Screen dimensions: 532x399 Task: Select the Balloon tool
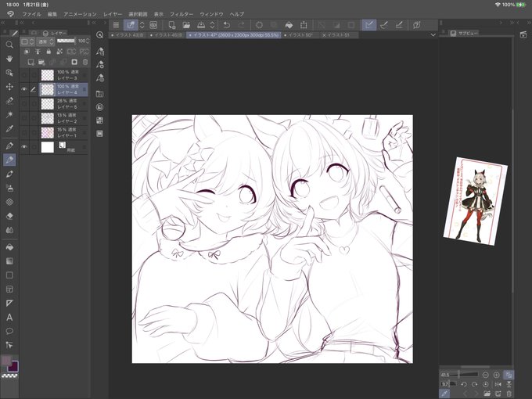point(9,331)
